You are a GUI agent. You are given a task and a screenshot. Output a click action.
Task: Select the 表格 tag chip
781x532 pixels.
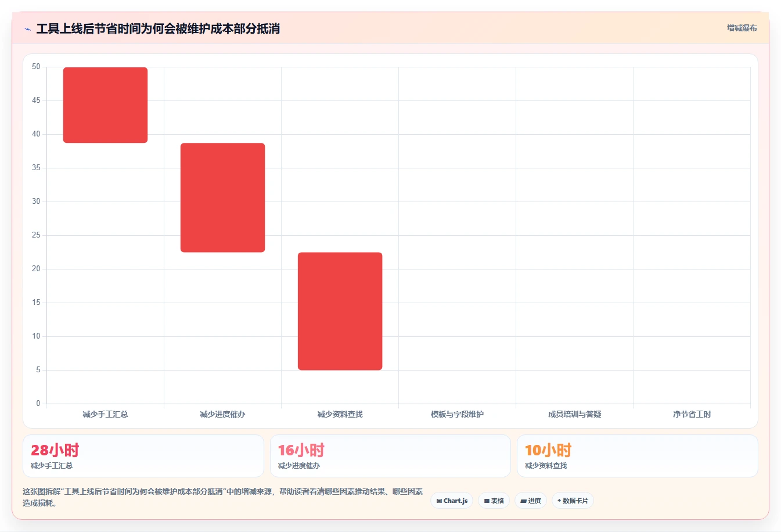(494, 501)
